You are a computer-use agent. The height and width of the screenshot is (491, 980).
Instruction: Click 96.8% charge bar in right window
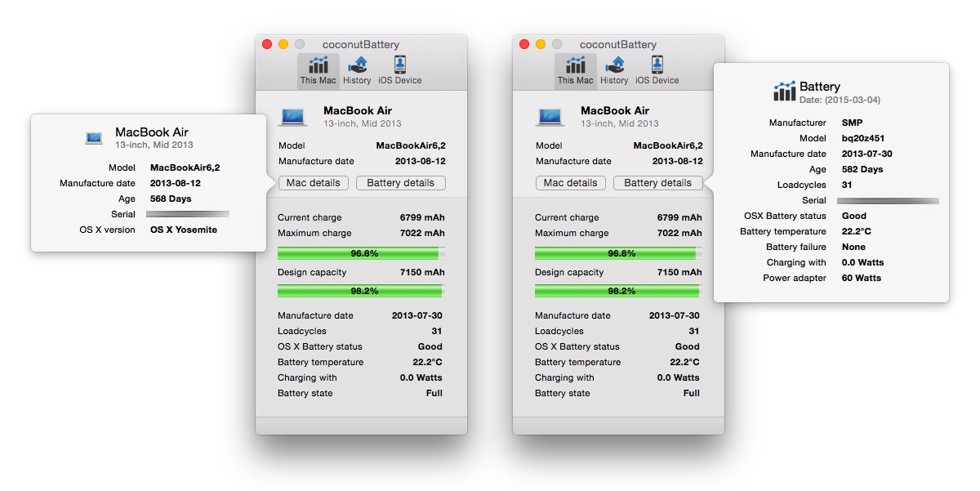pyautogui.click(x=619, y=253)
